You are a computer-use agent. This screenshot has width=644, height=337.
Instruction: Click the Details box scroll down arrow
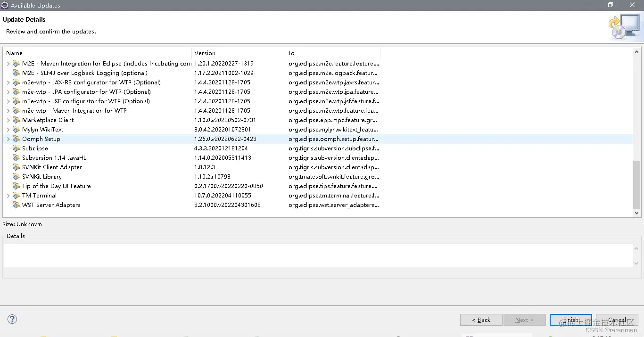coord(637,263)
